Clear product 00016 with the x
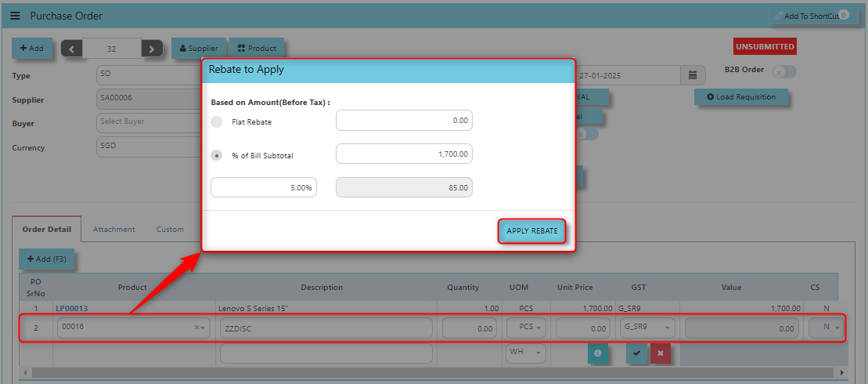This screenshot has width=868, height=384. pyautogui.click(x=196, y=328)
